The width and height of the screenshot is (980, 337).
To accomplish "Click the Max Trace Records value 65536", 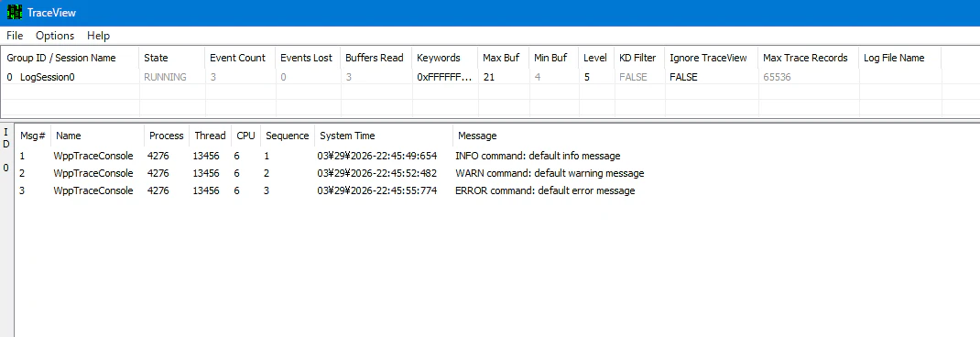I will click(x=777, y=77).
